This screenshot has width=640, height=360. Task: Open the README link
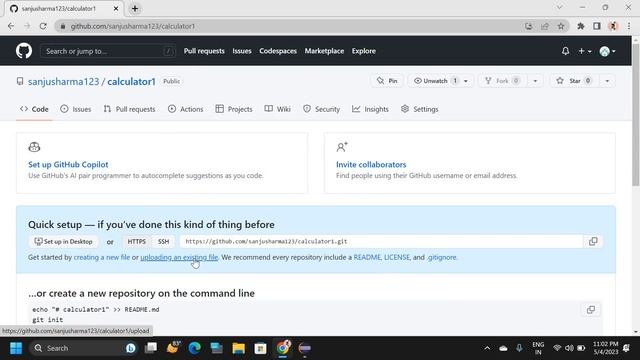click(x=367, y=258)
